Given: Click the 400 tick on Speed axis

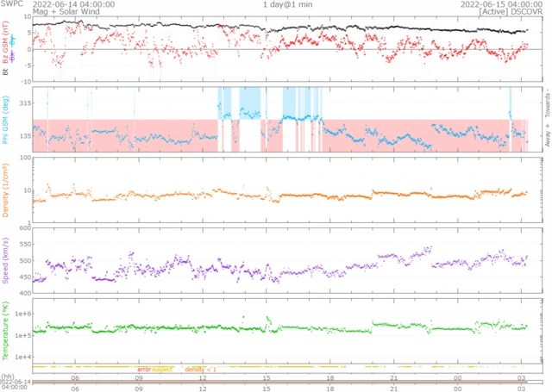Looking at the screenshot, I should (x=25, y=293).
